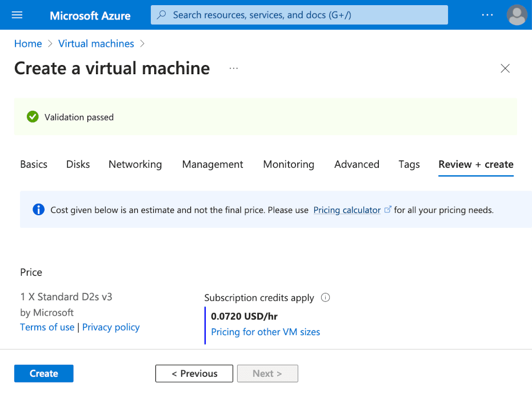The image size is (532, 395).
Task: Open the hamburger portal menu
Action: click(x=17, y=15)
